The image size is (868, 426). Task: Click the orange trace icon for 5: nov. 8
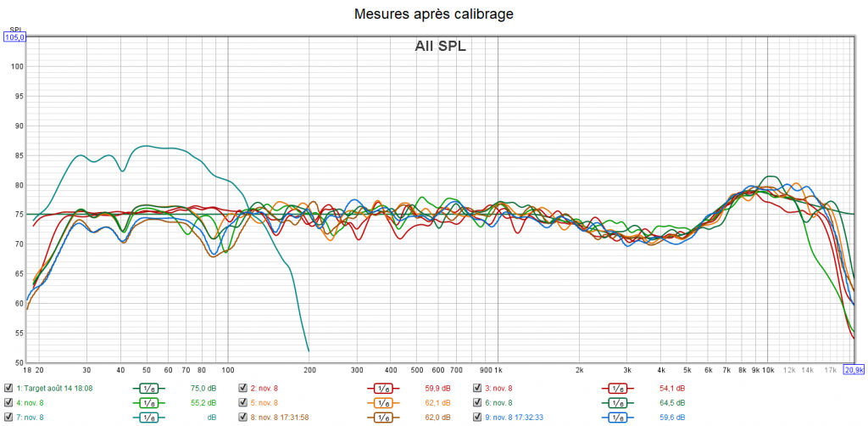pos(382,402)
